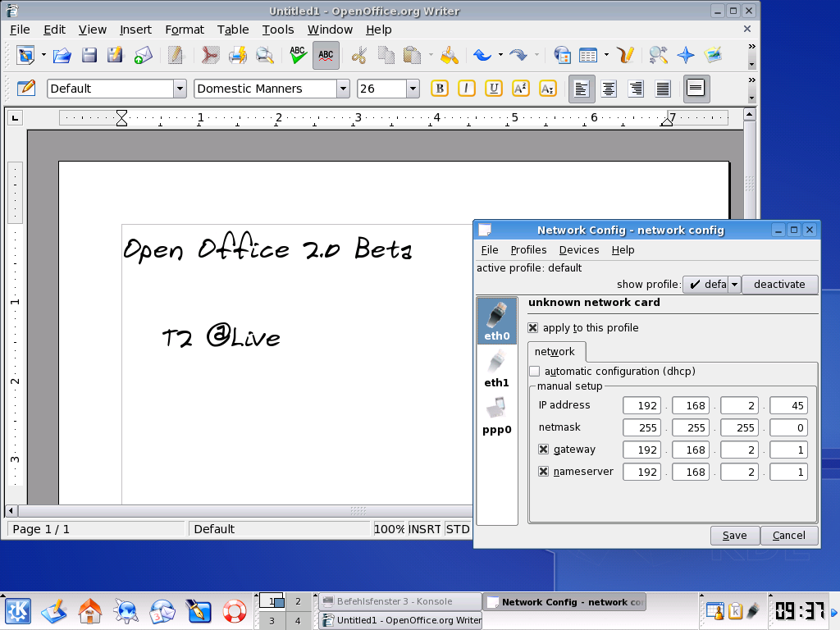Screen dimensions: 840x630
Task: Expand the formatting toolbar overflow chevron
Action: tap(751, 80)
